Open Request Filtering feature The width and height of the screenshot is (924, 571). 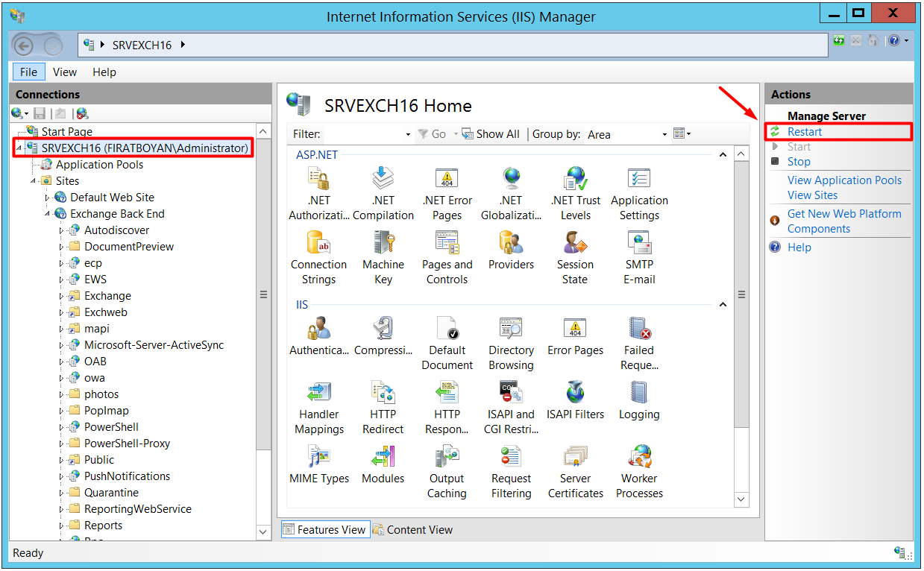[512, 470]
